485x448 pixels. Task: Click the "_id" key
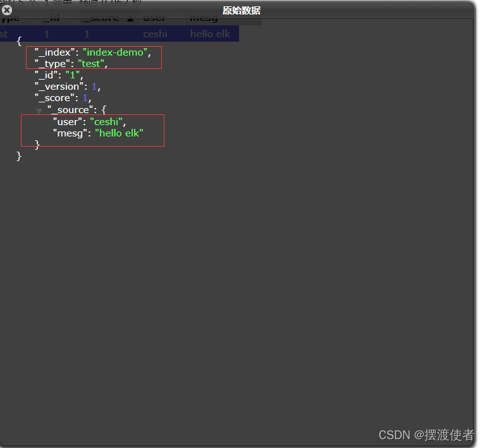point(46,75)
